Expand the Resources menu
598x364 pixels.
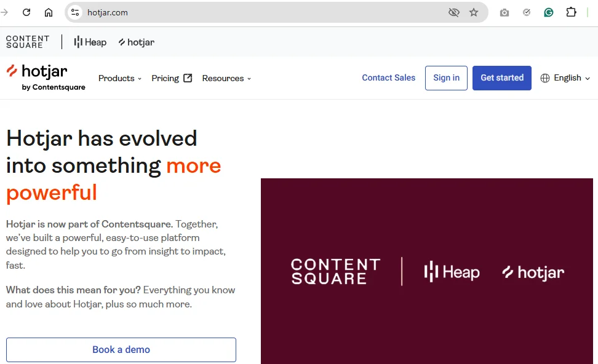[x=226, y=78]
